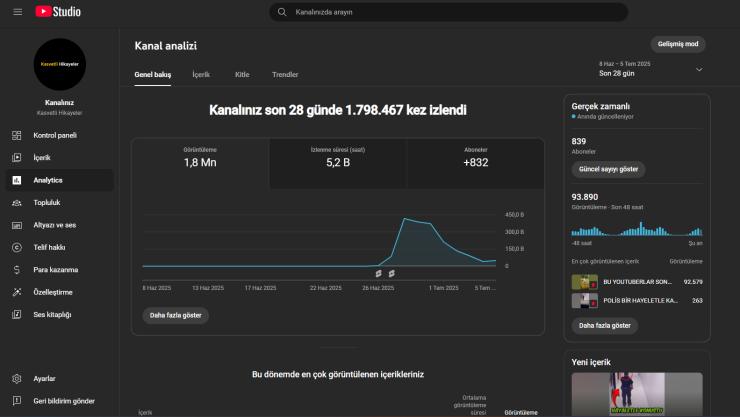Viewport: 740px width, 417px height.
Task: Switch to the Genel bakış tab
Action: [152, 75]
